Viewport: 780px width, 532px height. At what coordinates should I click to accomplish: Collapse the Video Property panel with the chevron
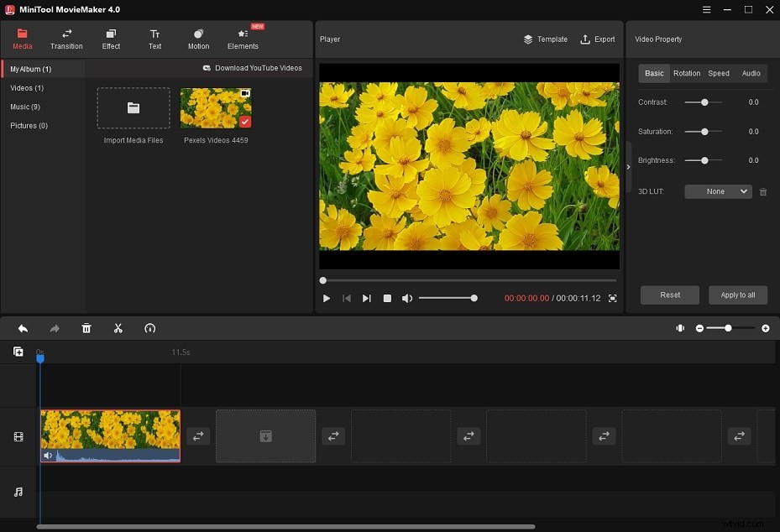[x=628, y=165]
